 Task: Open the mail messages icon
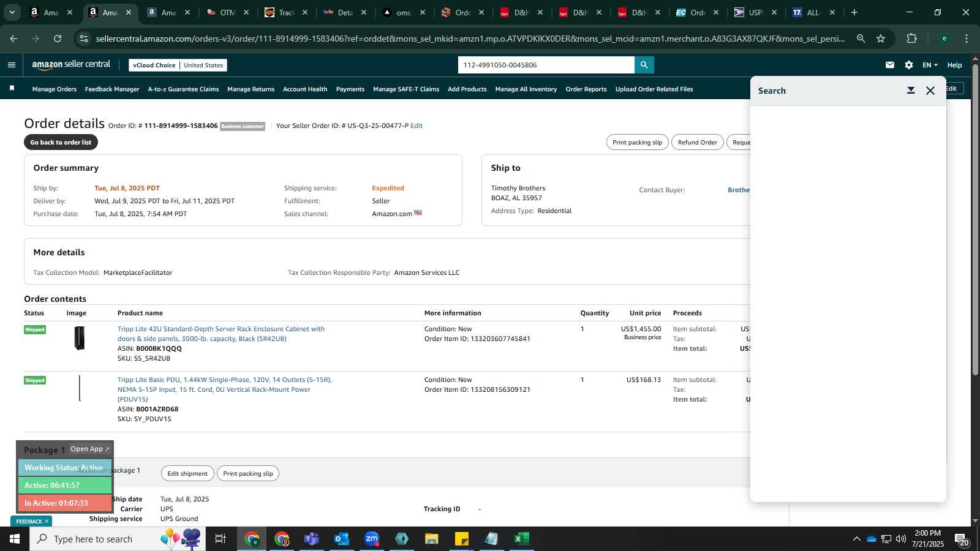(890, 65)
